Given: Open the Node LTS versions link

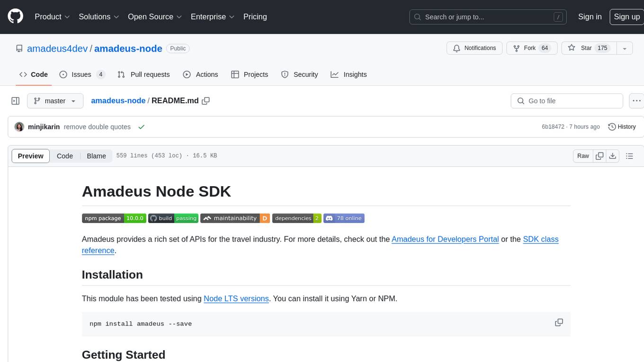Looking at the screenshot, I should 236,299.
